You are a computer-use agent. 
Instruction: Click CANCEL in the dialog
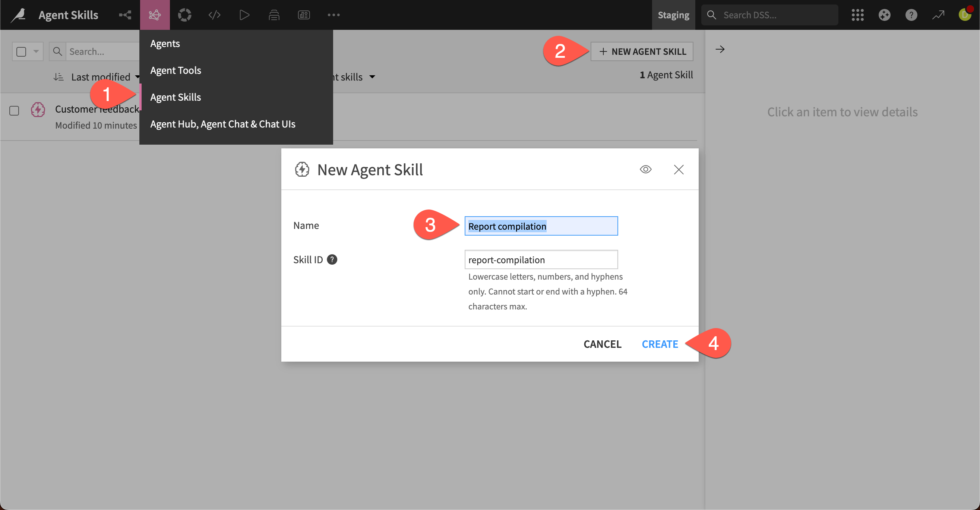(x=602, y=344)
